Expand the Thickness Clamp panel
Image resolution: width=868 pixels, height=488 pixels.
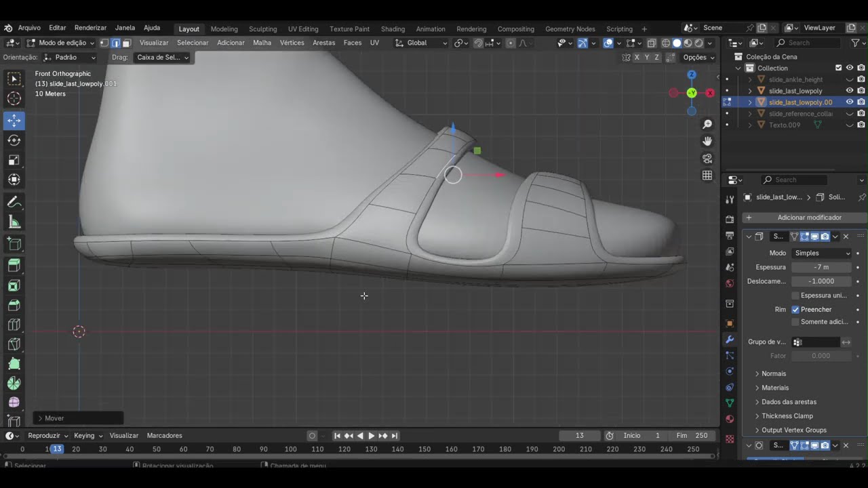(787, 416)
